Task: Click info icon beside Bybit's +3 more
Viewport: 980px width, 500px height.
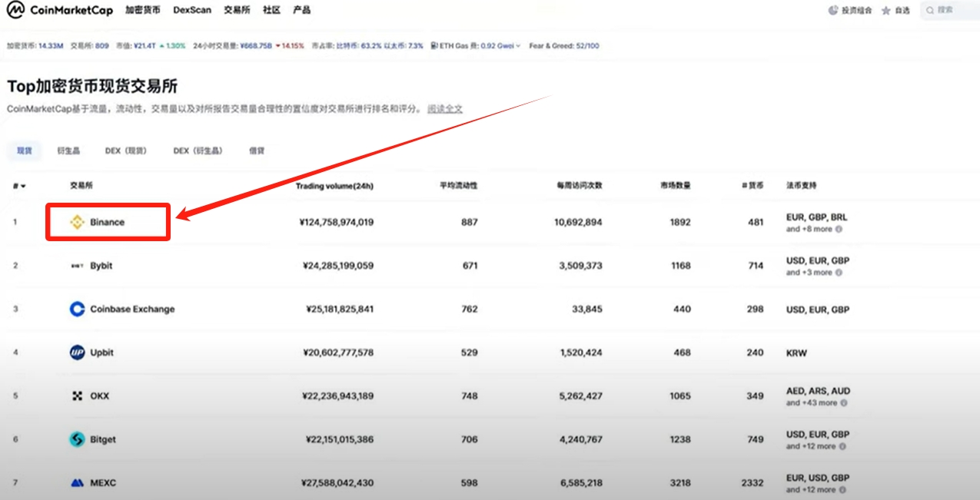Action: coord(839,273)
